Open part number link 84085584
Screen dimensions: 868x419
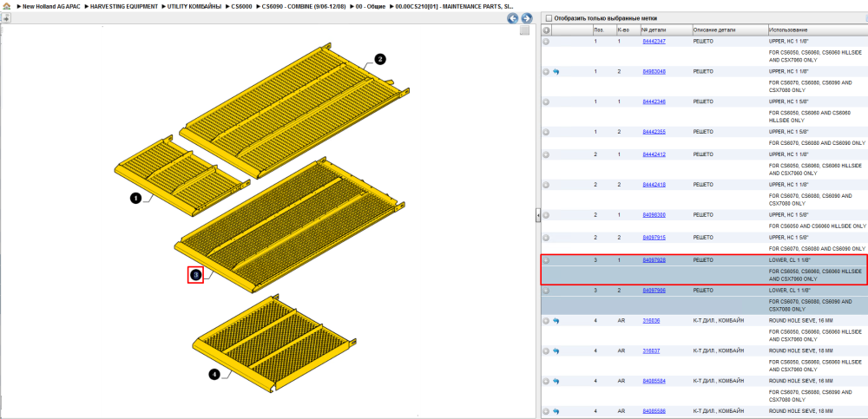click(654, 381)
